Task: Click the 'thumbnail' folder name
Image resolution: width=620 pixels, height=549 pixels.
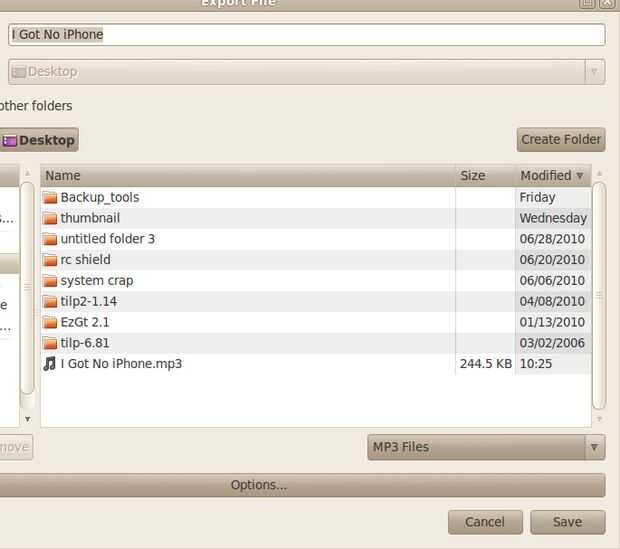Action: (x=90, y=218)
